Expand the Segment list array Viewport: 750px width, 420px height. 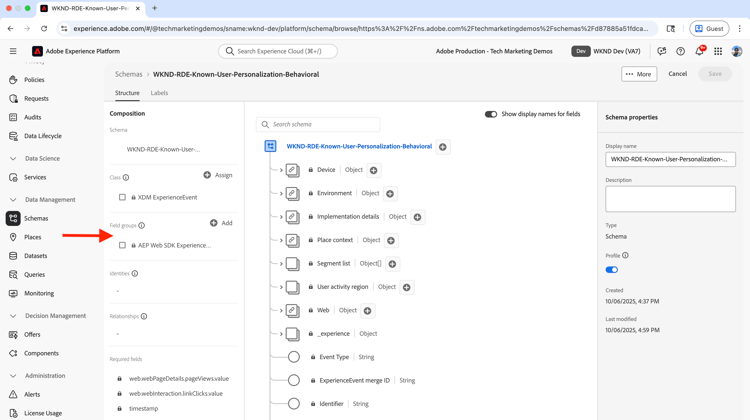click(281, 264)
